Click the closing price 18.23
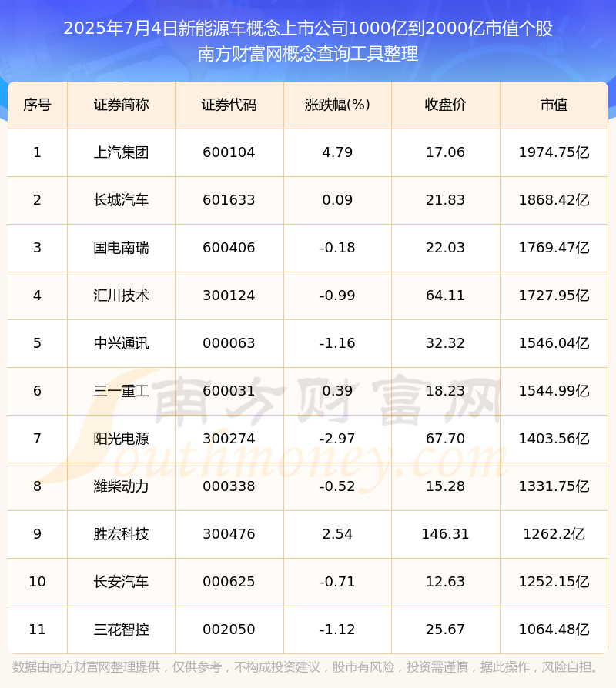 click(445, 391)
